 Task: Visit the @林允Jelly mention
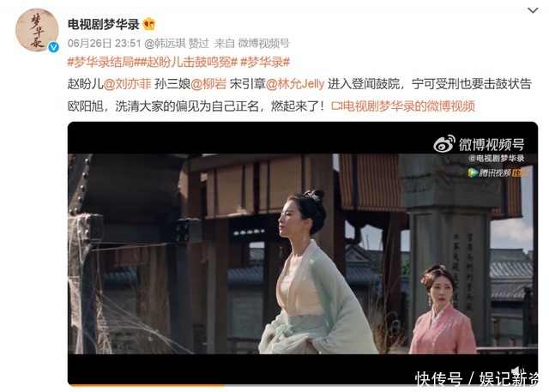[295, 84]
